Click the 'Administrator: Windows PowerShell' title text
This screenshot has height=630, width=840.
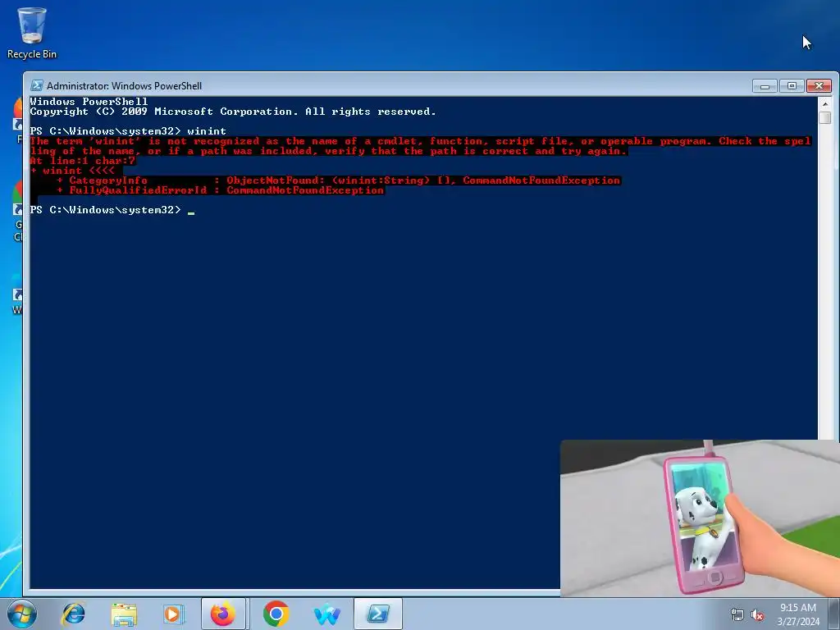coord(125,85)
